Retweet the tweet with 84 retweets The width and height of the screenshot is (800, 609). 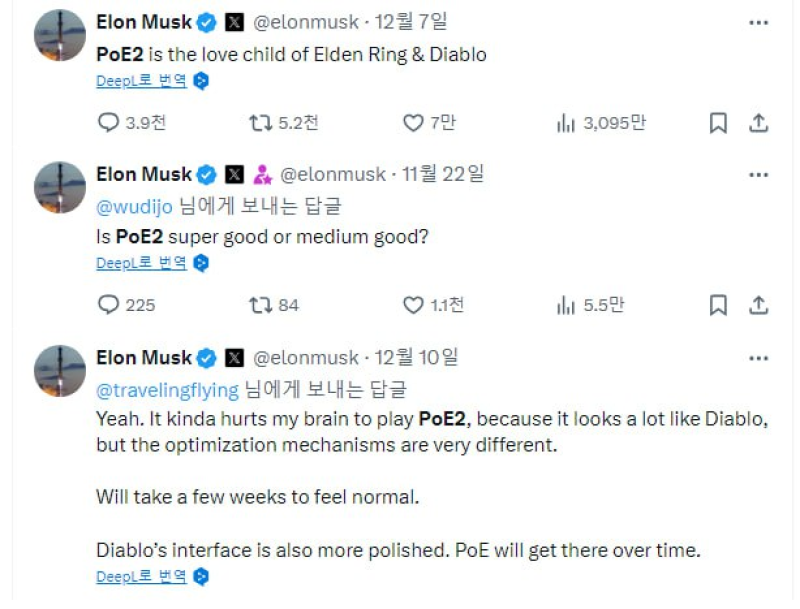tap(260, 305)
